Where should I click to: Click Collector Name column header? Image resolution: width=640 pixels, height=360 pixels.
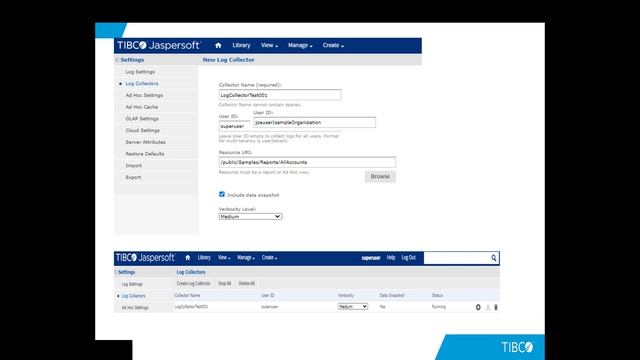tap(187, 295)
